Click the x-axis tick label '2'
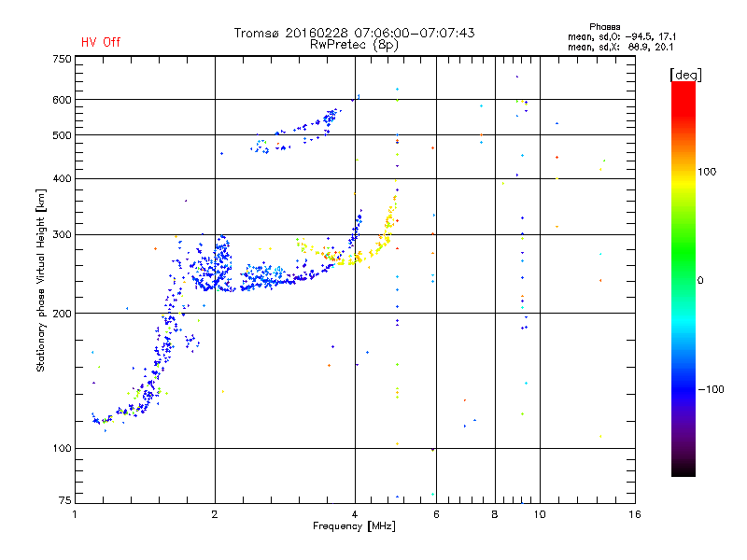Viewport: 747px width, 560px height. click(x=215, y=514)
